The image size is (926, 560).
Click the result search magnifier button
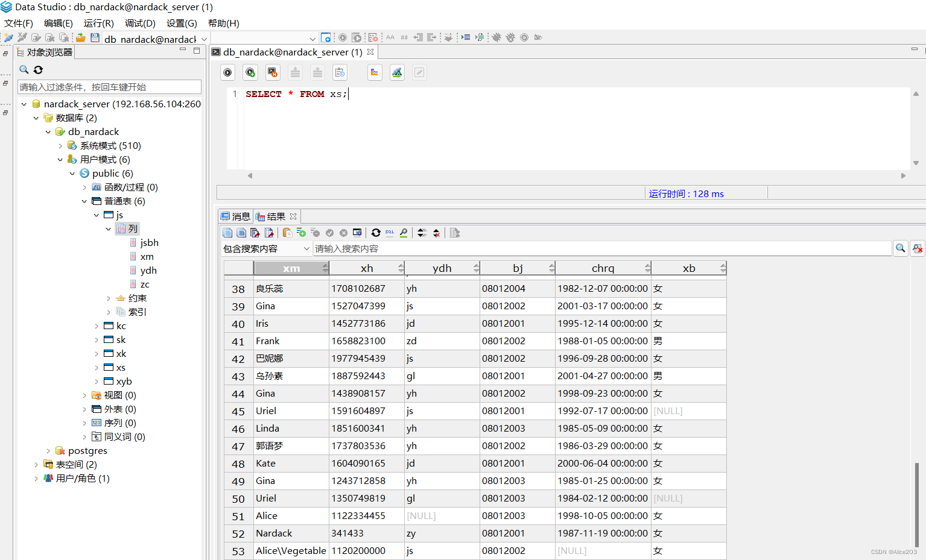(x=901, y=248)
